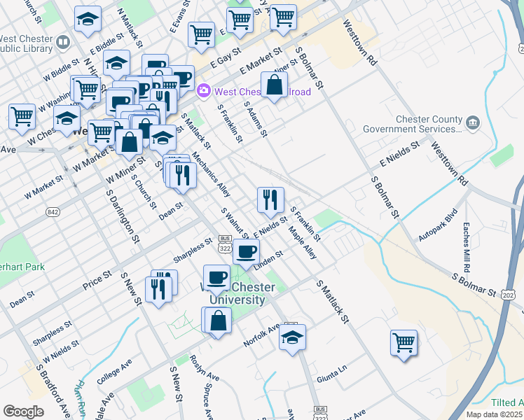Click the restaurant marker above E Nields St
The image size is (524, 420).
pyautogui.click(x=270, y=203)
